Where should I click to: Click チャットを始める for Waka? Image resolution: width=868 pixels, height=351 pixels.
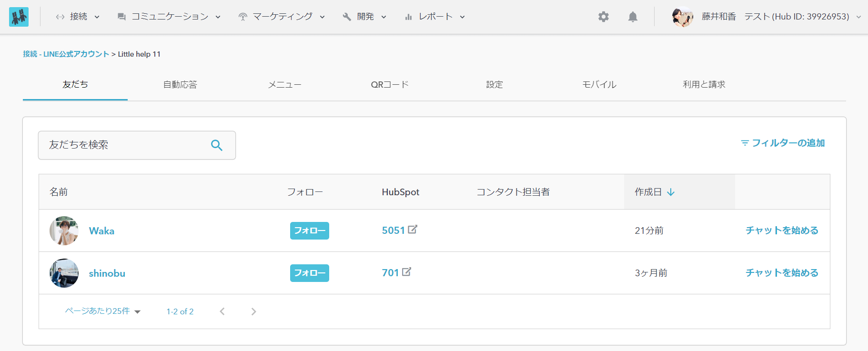click(782, 231)
